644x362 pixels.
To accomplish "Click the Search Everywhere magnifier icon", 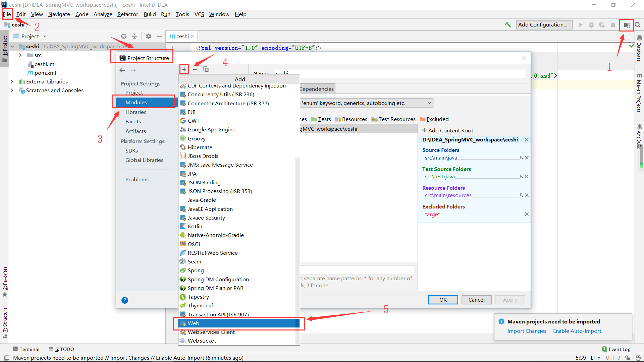I will click(x=638, y=25).
